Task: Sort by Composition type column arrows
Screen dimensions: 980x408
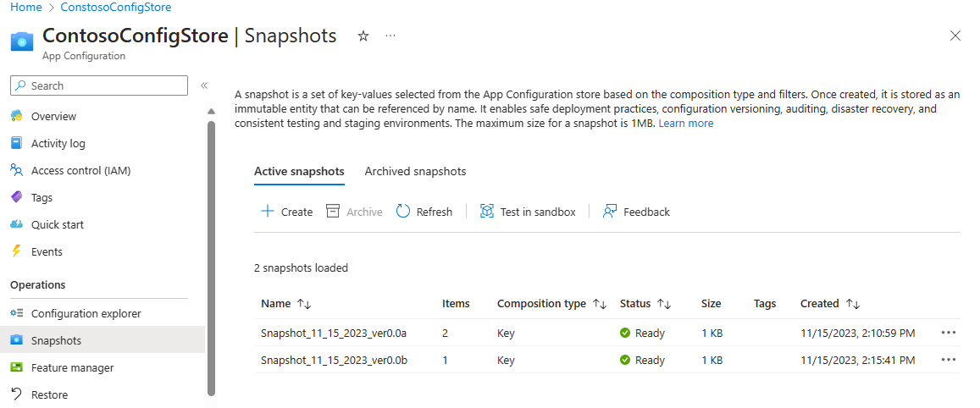Action: (x=600, y=304)
